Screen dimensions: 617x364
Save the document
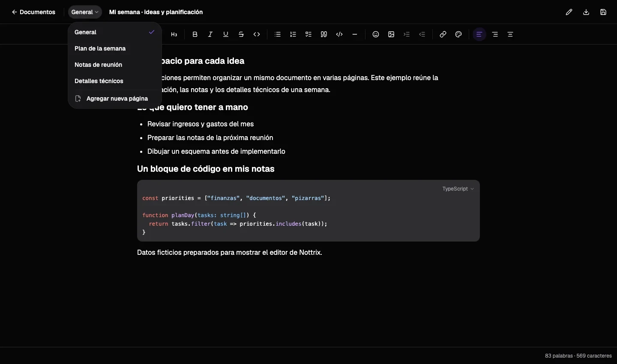click(603, 12)
